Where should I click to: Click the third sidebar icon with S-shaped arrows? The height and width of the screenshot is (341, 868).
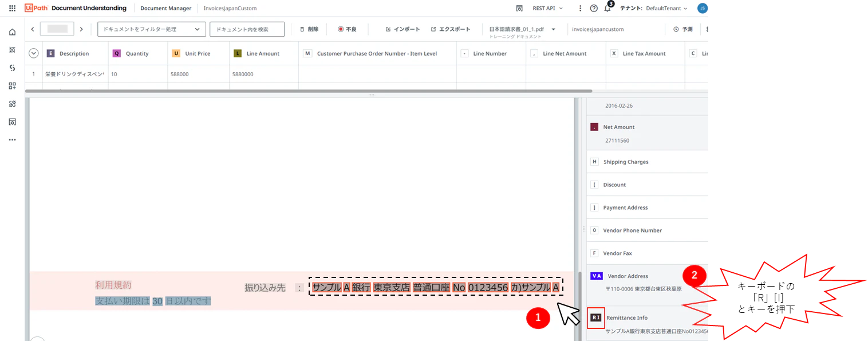12,68
